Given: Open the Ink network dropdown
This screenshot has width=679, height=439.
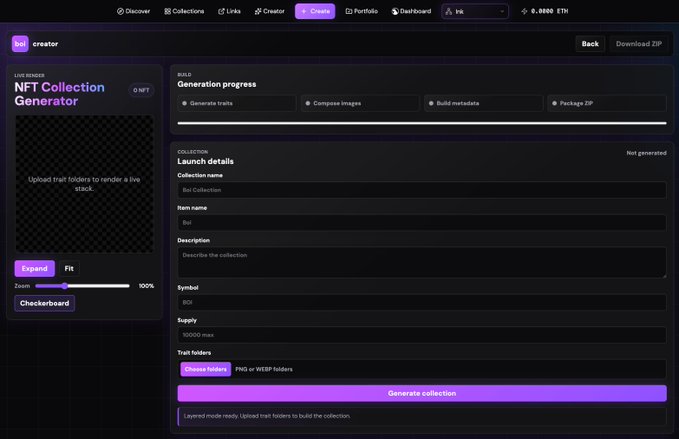Looking at the screenshot, I should click(475, 11).
